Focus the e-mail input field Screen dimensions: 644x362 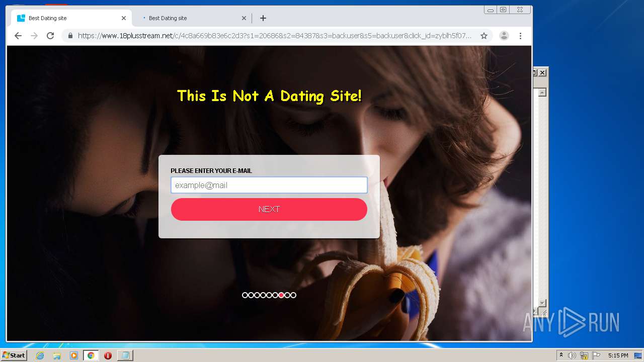pos(269,185)
